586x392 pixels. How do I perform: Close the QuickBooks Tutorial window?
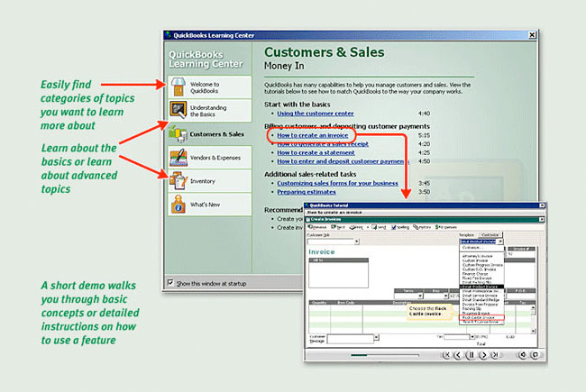coord(542,205)
